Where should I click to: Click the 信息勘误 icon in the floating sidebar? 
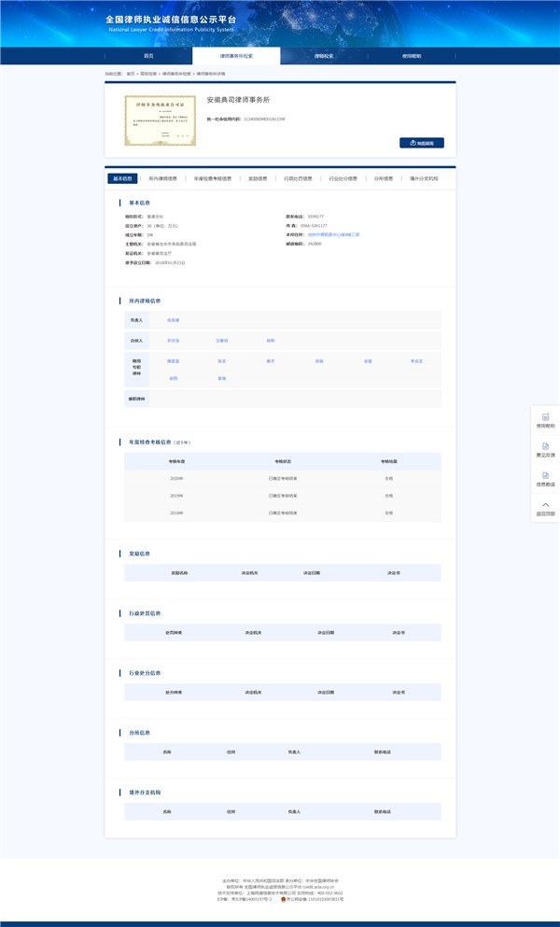point(545,476)
